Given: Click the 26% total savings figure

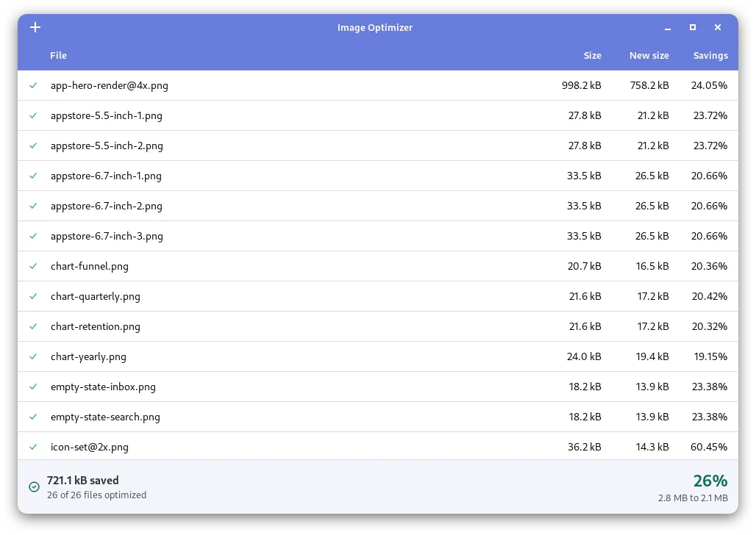Looking at the screenshot, I should pos(710,481).
